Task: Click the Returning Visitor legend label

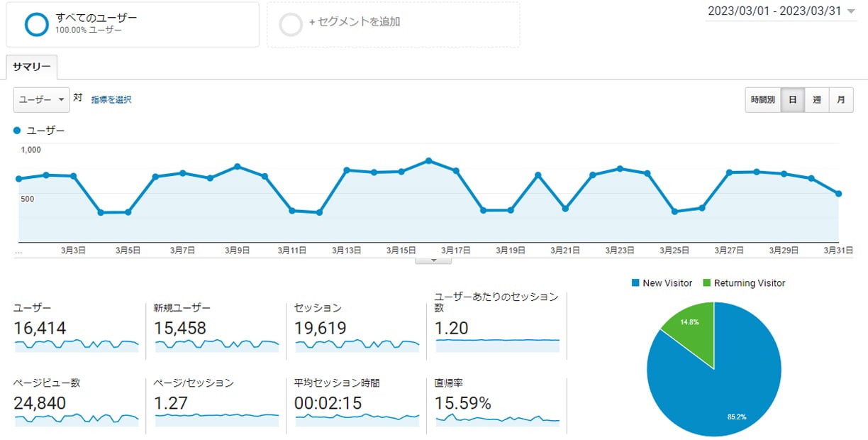Action: pyautogui.click(x=744, y=282)
